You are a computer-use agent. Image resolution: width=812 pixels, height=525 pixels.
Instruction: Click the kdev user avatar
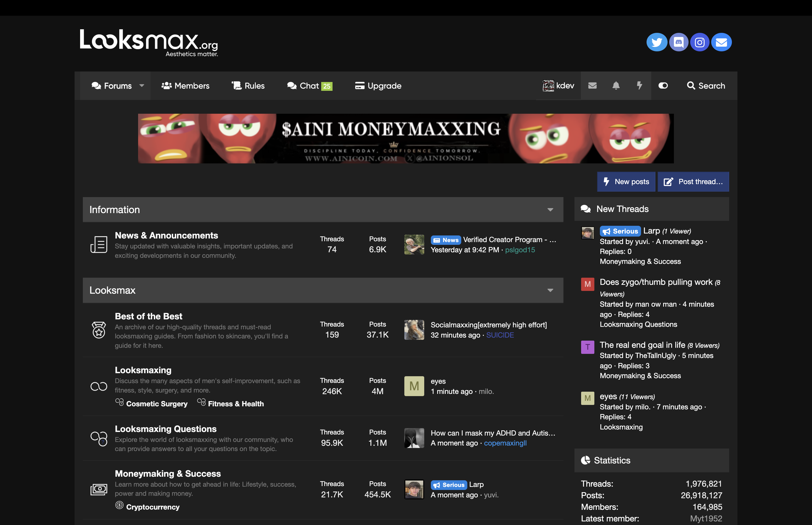[549, 86]
